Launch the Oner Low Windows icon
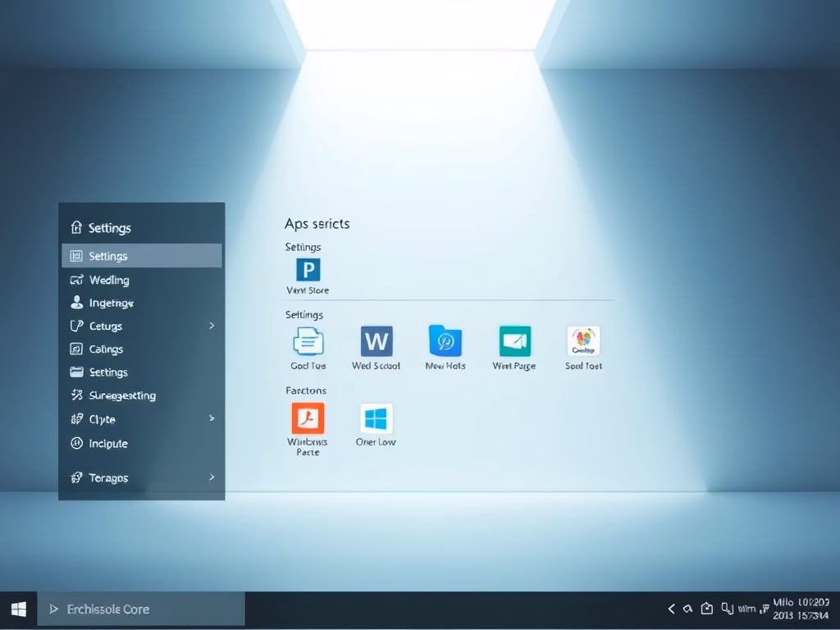The image size is (840, 630). tap(377, 418)
